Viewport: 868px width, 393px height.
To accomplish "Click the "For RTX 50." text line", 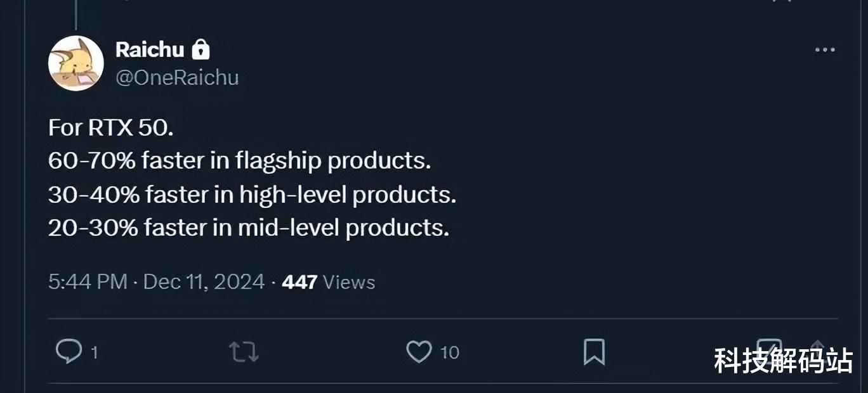I will 111,128.
